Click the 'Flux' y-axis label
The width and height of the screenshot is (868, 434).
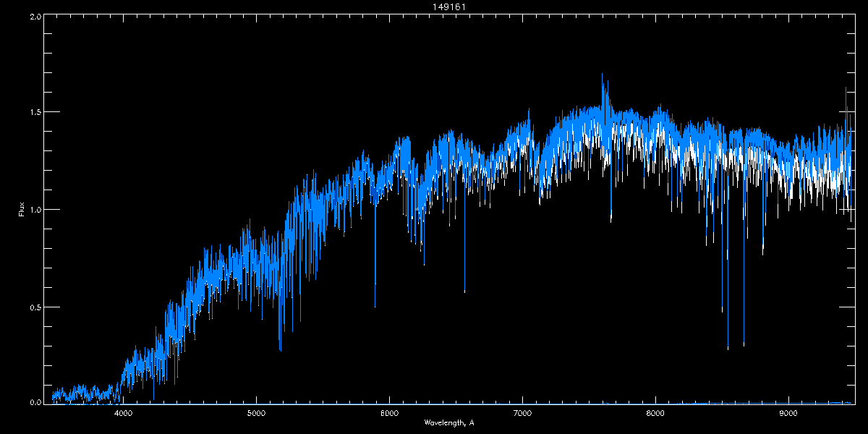[22, 210]
